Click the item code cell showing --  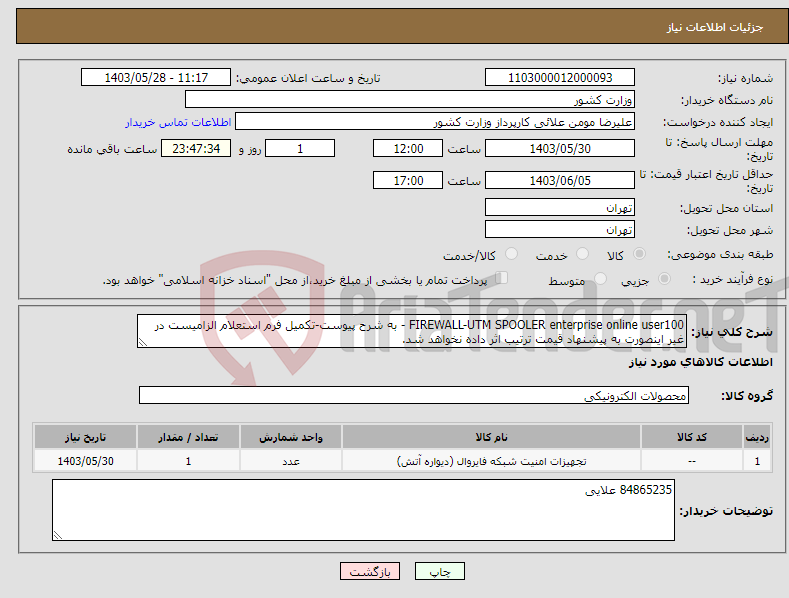click(x=691, y=461)
